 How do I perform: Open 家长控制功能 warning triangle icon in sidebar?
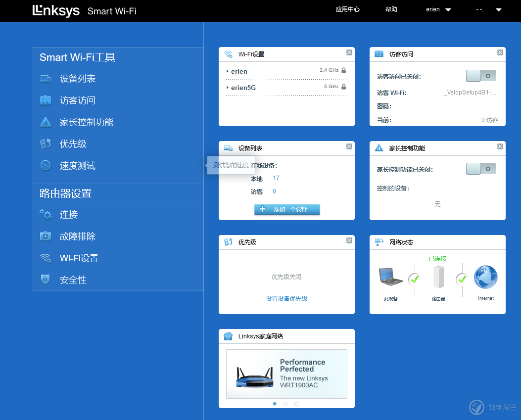[x=46, y=122]
